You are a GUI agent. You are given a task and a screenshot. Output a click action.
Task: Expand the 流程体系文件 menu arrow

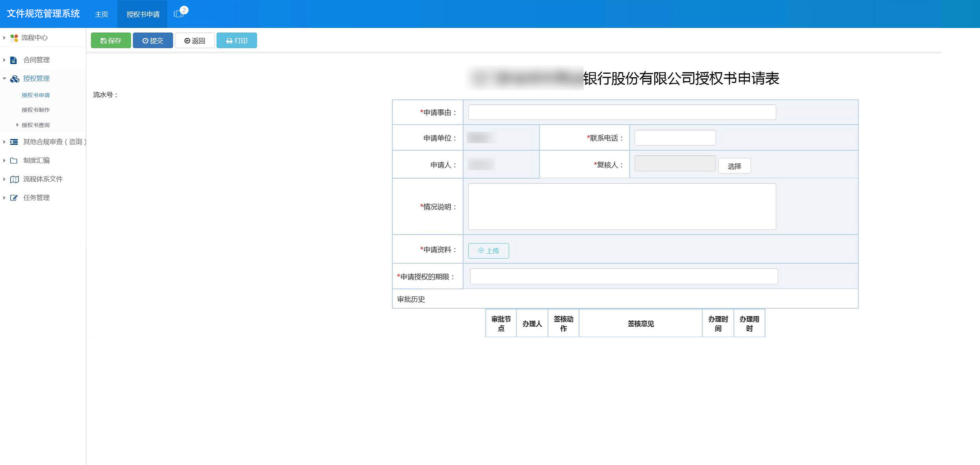(x=4, y=179)
